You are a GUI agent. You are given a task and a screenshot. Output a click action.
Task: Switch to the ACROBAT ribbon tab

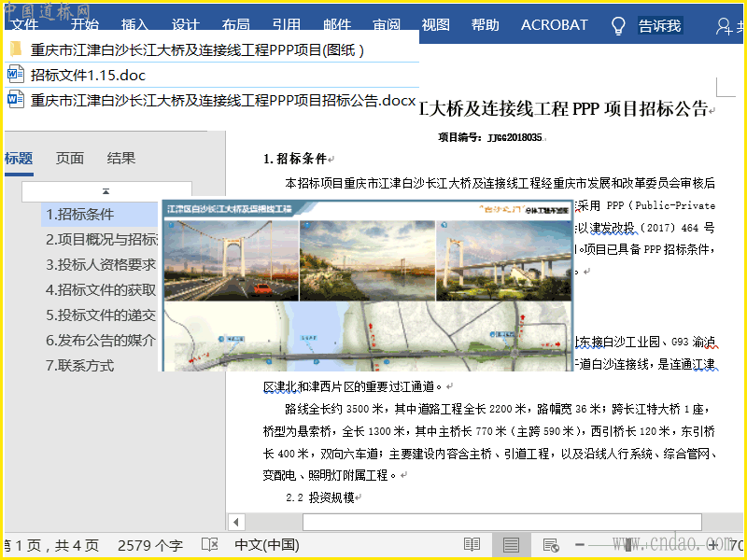coord(554,25)
